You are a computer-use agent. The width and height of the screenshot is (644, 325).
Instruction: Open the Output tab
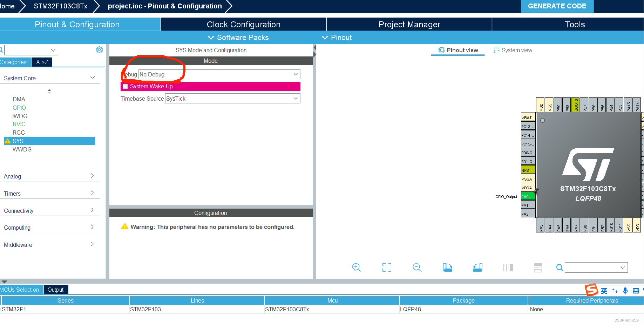(x=56, y=290)
